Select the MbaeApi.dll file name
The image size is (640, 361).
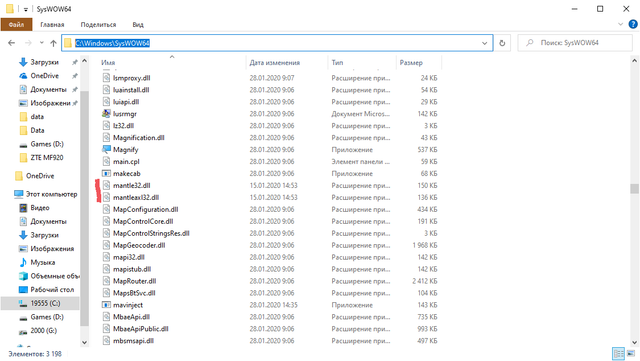coord(131,317)
